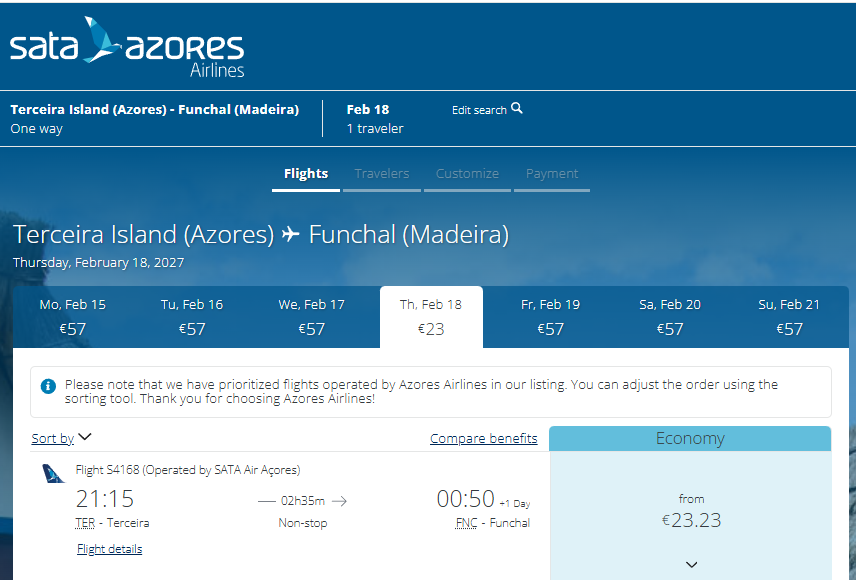Click the FNC airport code
This screenshot has width=856, height=580.
[x=466, y=523]
